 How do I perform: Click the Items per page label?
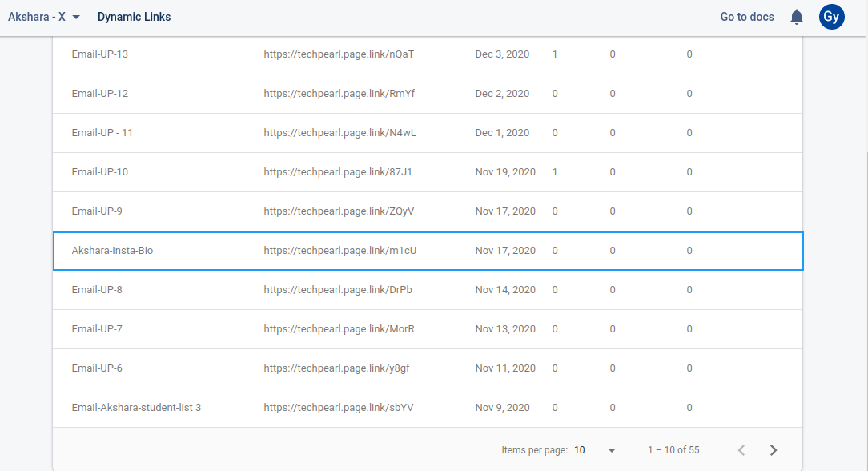tap(535, 450)
